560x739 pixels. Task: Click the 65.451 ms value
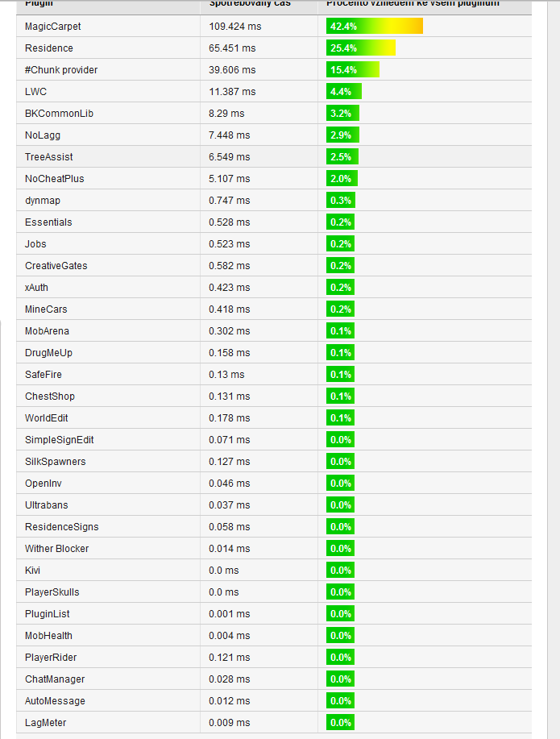[x=232, y=48]
